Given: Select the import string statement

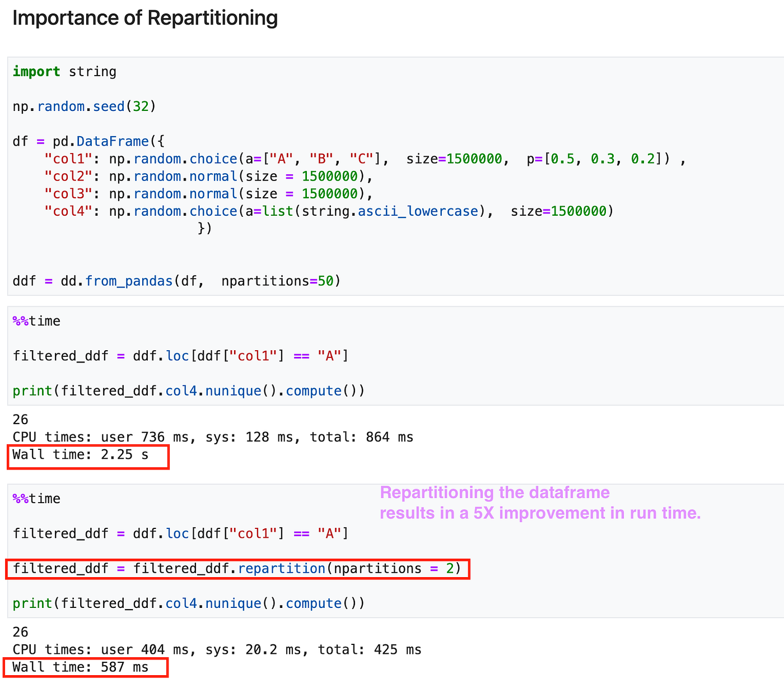Looking at the screenshot, I should coord(64,71).
